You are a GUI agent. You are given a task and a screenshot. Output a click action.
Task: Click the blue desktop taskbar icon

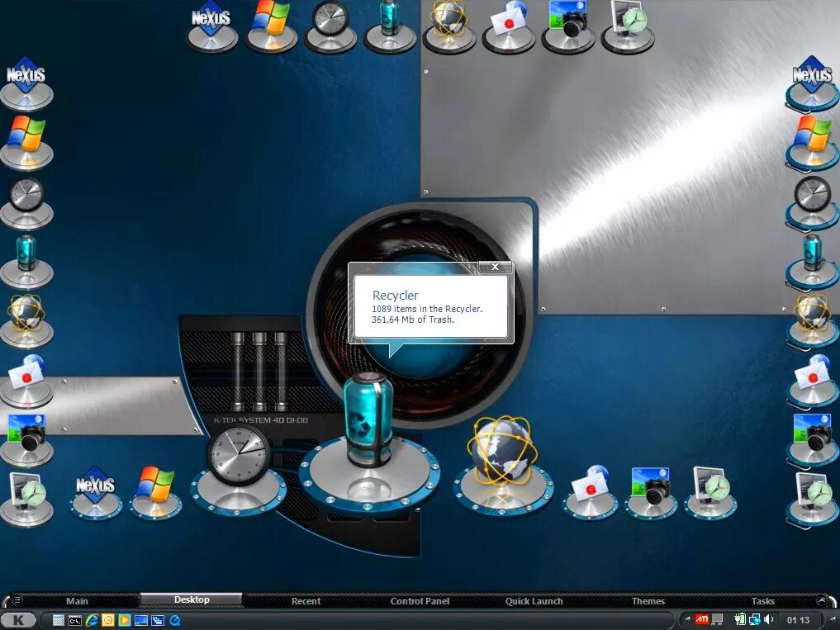141,620
